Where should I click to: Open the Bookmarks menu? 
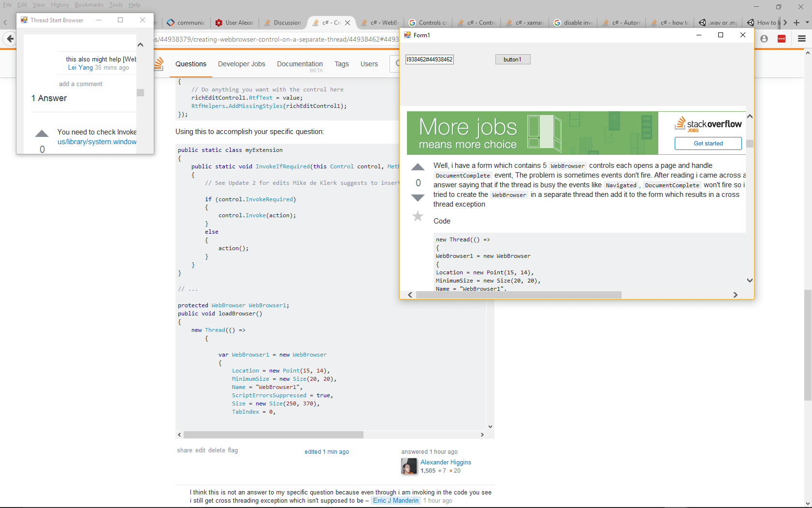click(89, 5)
